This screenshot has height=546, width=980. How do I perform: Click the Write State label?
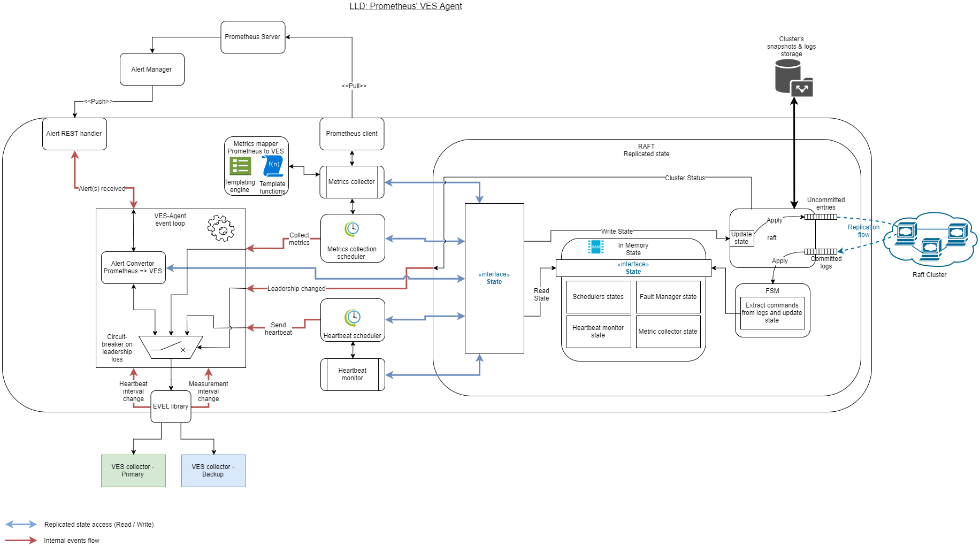[x=617, y=232]
